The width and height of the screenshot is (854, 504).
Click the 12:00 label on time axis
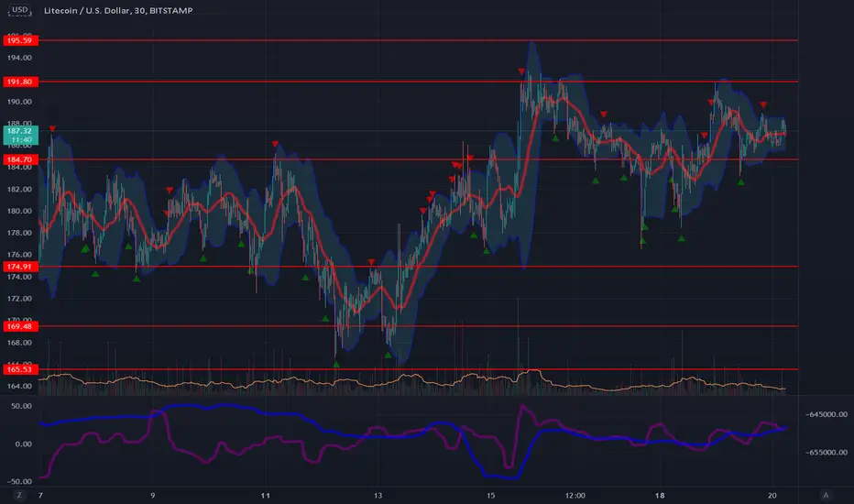[x=575, y=495]
